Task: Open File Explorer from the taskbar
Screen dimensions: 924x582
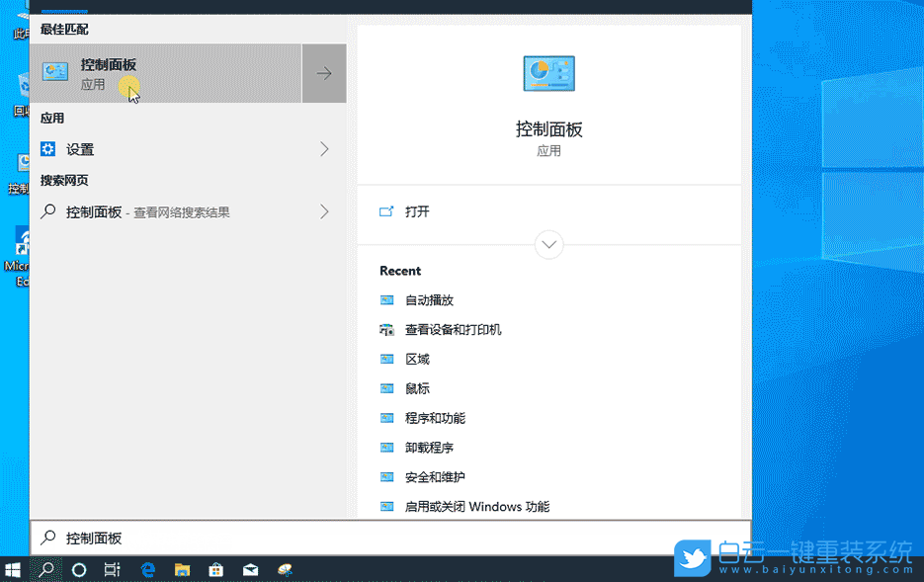Action: tap(181, 569)
